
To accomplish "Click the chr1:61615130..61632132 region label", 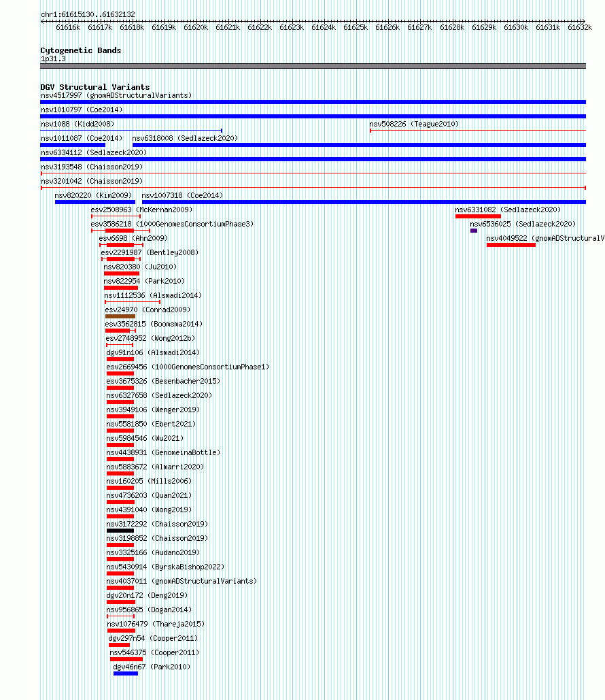I will [x=88, y=15].
